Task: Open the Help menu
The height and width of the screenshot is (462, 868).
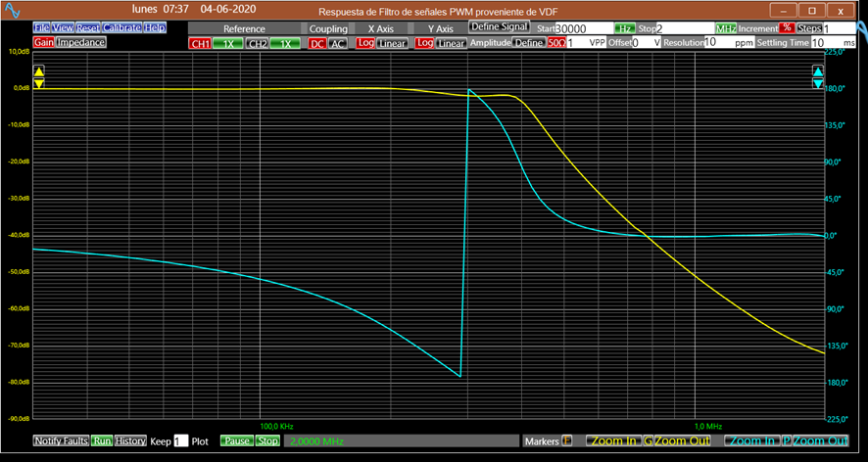Action: pos(155,27)
